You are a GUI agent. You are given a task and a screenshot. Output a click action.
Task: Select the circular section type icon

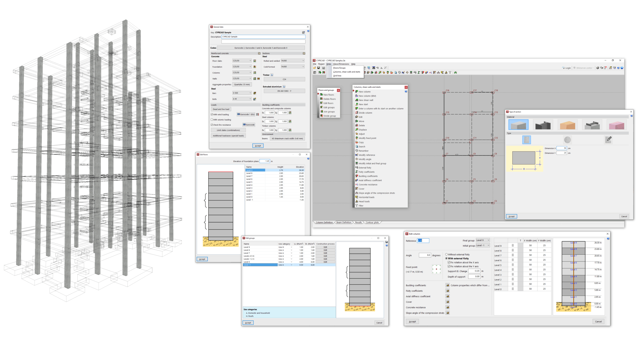point(567,140)
